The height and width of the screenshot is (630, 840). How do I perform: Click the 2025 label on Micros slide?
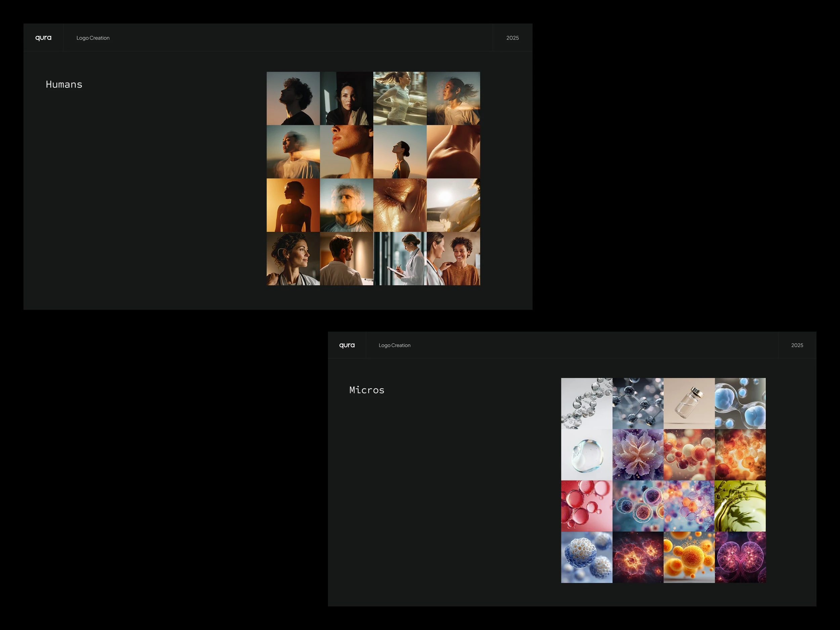[797, 345]
